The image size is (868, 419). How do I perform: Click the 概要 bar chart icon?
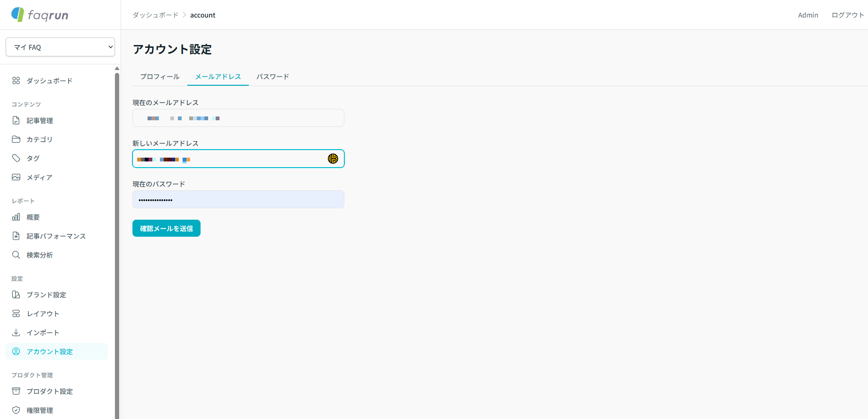tap(16, 217)
